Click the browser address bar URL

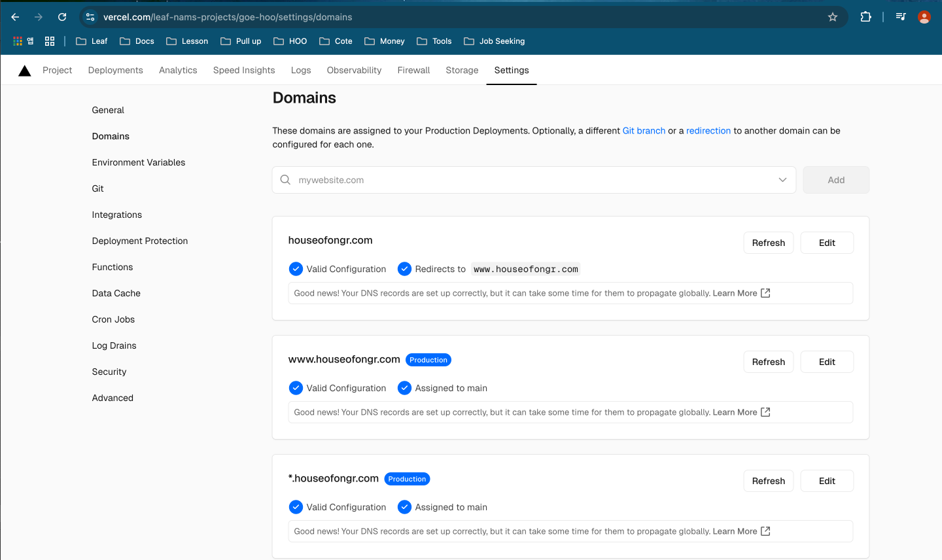click(228, 17)
